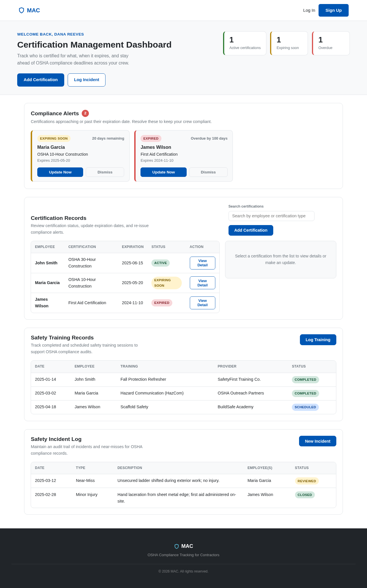
Task: Click the '20 days remaining' text
Action: tap(108, 138)
